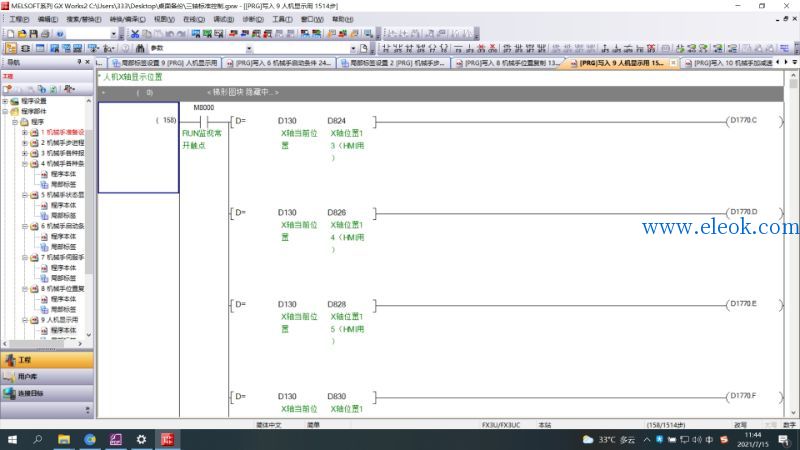Open the second wide combo dropdown arrow

pyautogui.click(x=353, y=48)
